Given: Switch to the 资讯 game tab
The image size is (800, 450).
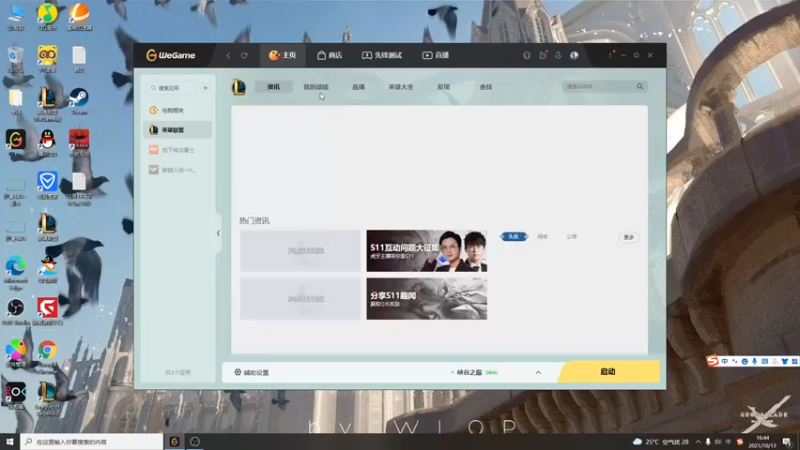Looking at the screenshot, I should [273, 87].
